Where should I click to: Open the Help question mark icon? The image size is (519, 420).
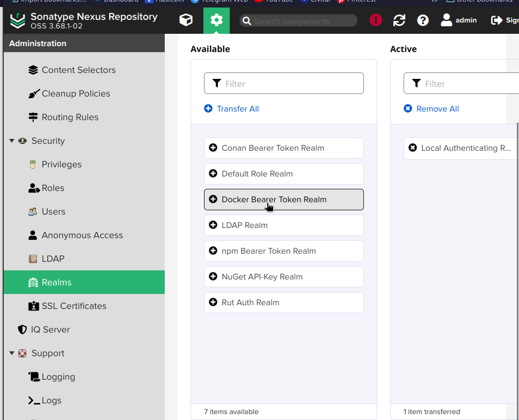point(423,20)
